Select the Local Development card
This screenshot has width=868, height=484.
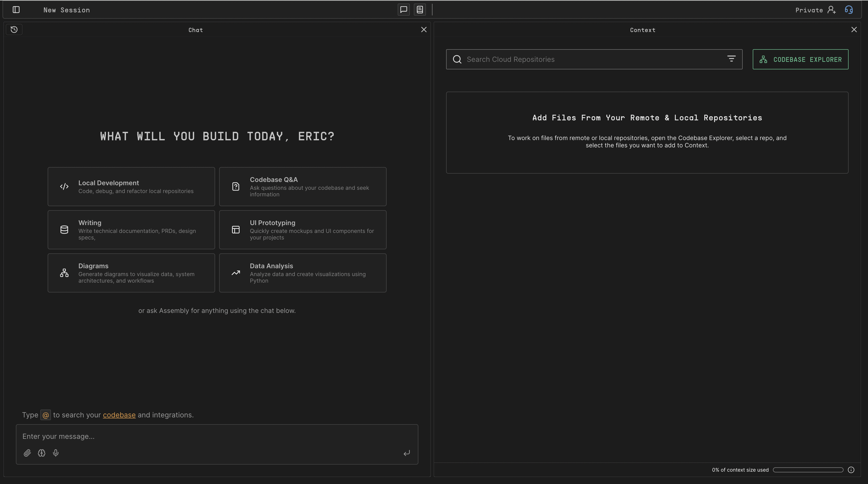point(131,186)
